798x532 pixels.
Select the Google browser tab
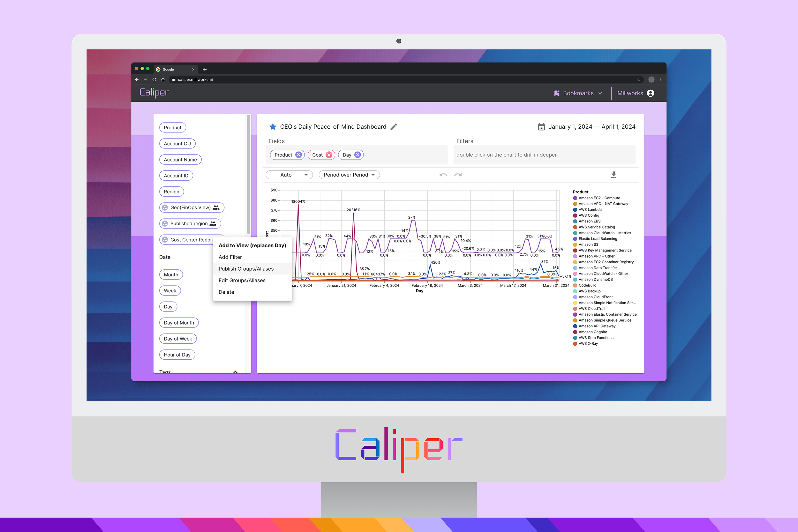176,70
